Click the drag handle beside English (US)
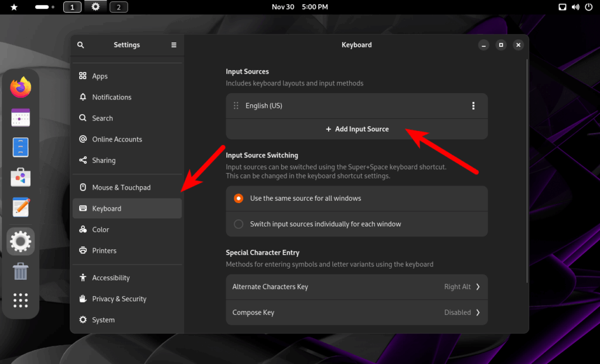The height and width of the screenshot is (364, 600). [x=236, y=105]
